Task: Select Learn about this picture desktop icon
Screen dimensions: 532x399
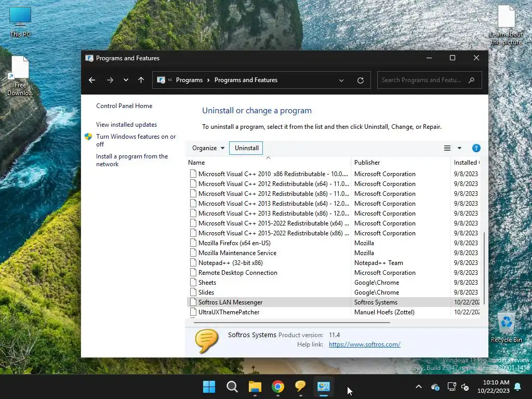Action: click(x=506, y=25)
